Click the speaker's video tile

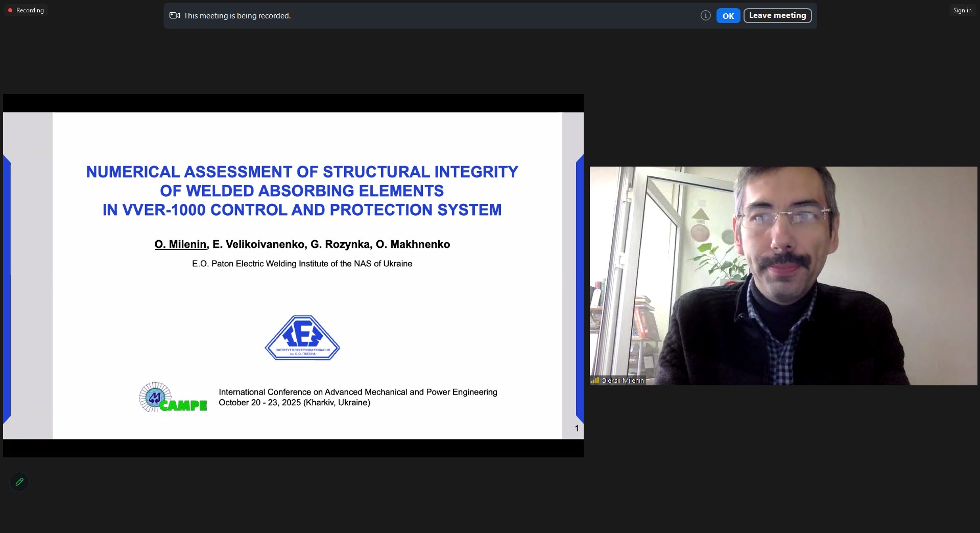coord(783,275)
